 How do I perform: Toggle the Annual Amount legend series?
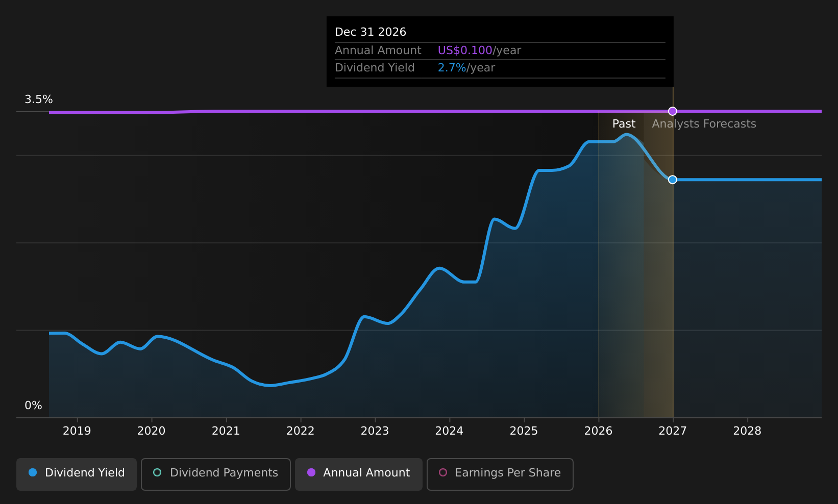coord(359,474)
